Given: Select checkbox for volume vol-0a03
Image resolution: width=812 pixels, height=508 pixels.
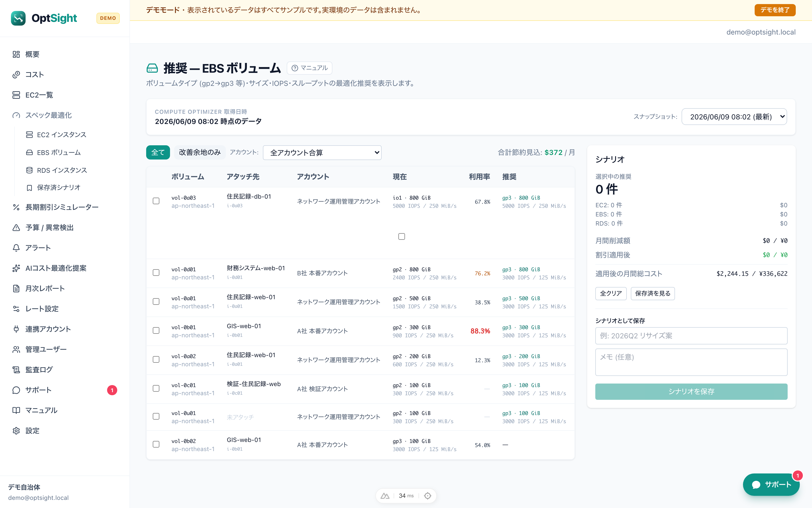Looking at the screenshot, I should coord(156,201).
